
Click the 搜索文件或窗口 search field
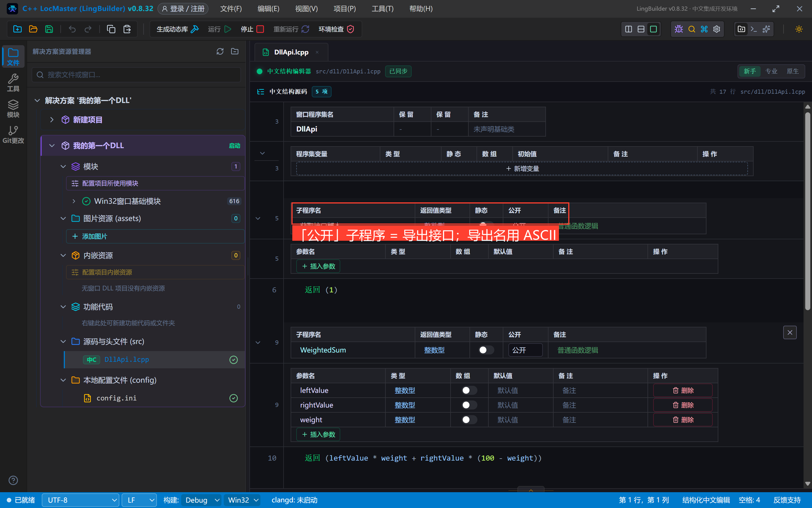(136, 75)
